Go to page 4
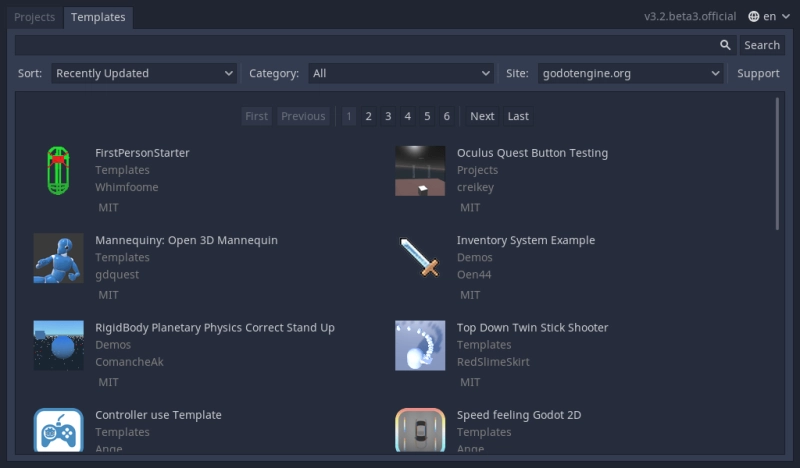Image resolution: width=800 pixels, height=468 pixels. pos(407,116)
